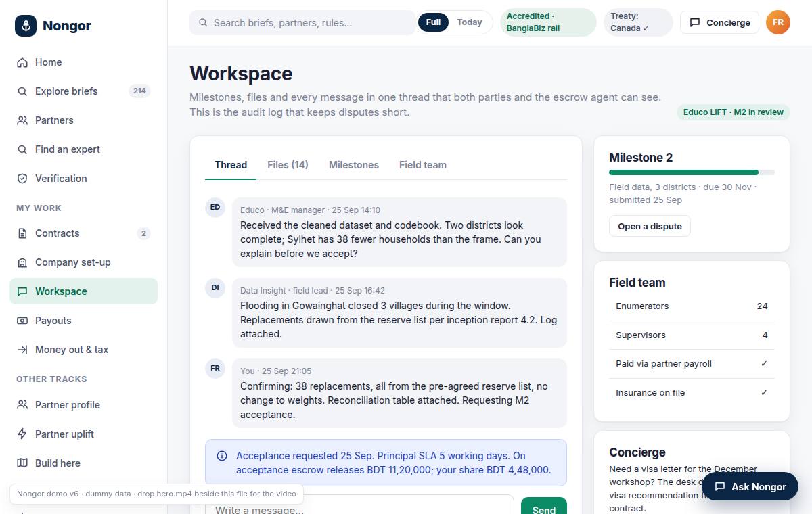Open Find an expert search icon
This screenshot has width=812, height=514.
tap(22, 149)
